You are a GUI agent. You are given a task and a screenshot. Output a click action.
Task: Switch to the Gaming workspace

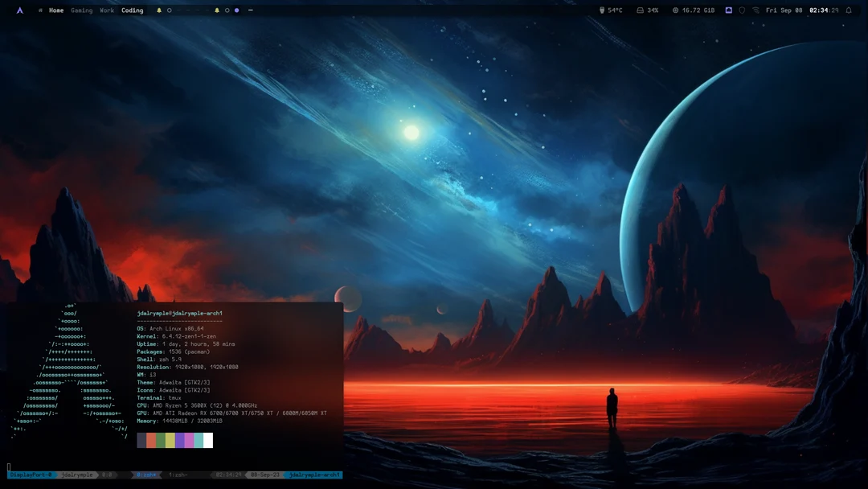[x=80, y=10]
